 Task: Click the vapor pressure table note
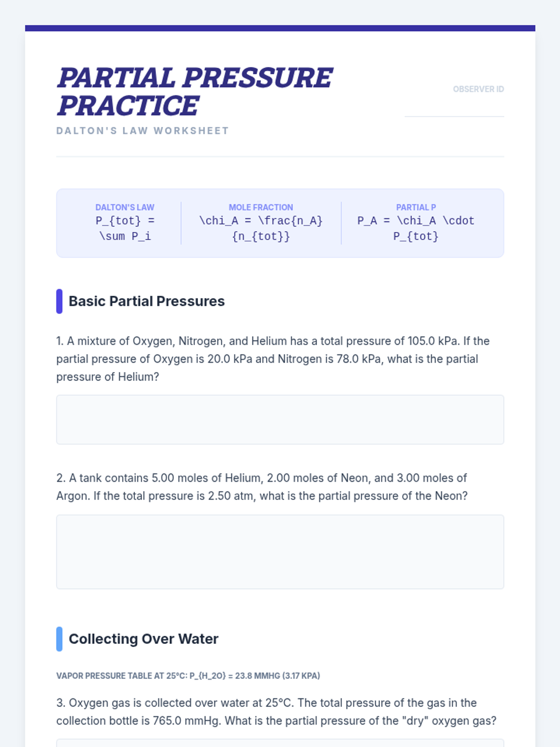pyautogui.click(x=188, y=676)
